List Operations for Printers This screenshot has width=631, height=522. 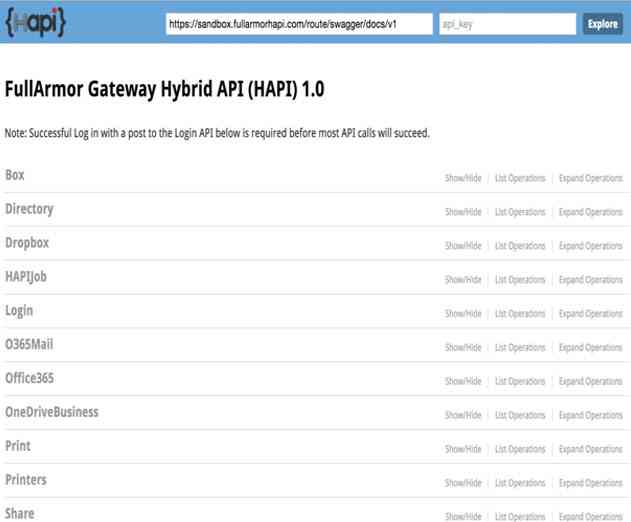520,483
